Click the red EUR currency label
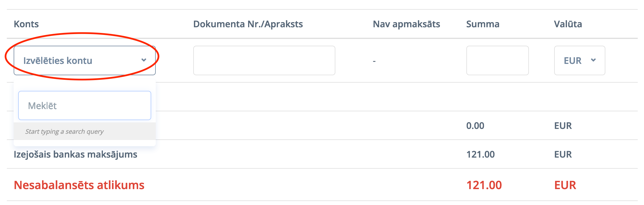 pos(565,185)
